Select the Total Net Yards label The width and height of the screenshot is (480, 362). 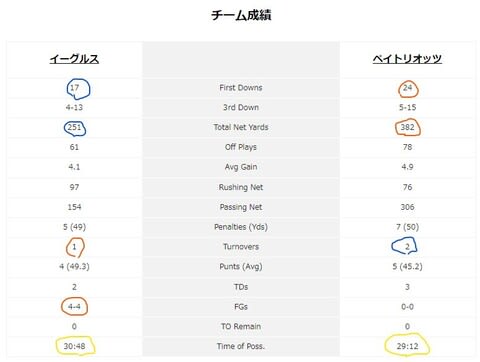(241, 127)
